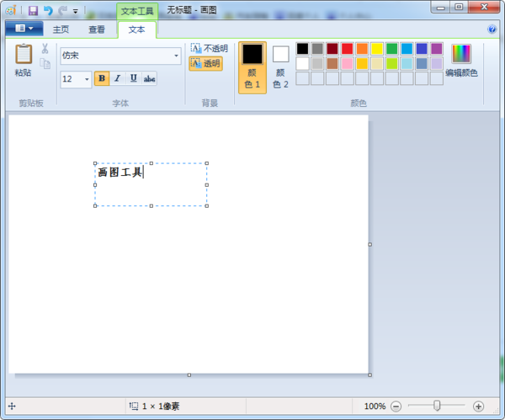Viewport: 505px width, 420px height.
Task: Toggle Italic formatting
Action: pyautogui.click(x=118, y=78)
